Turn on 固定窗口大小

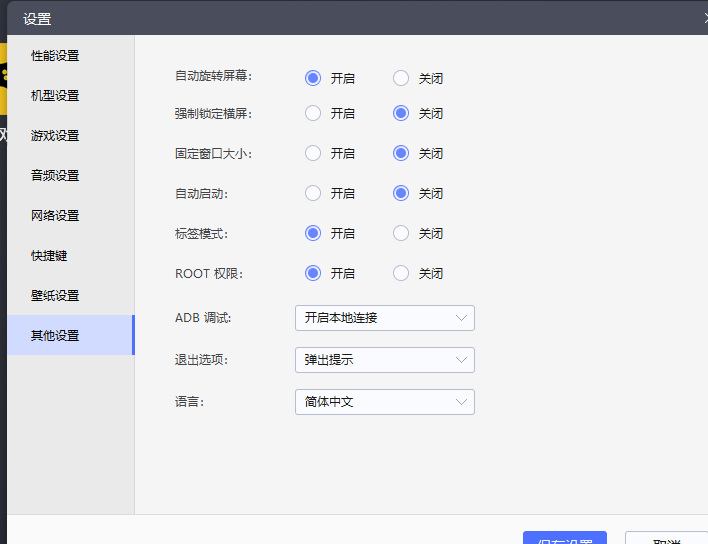[313, 154]
